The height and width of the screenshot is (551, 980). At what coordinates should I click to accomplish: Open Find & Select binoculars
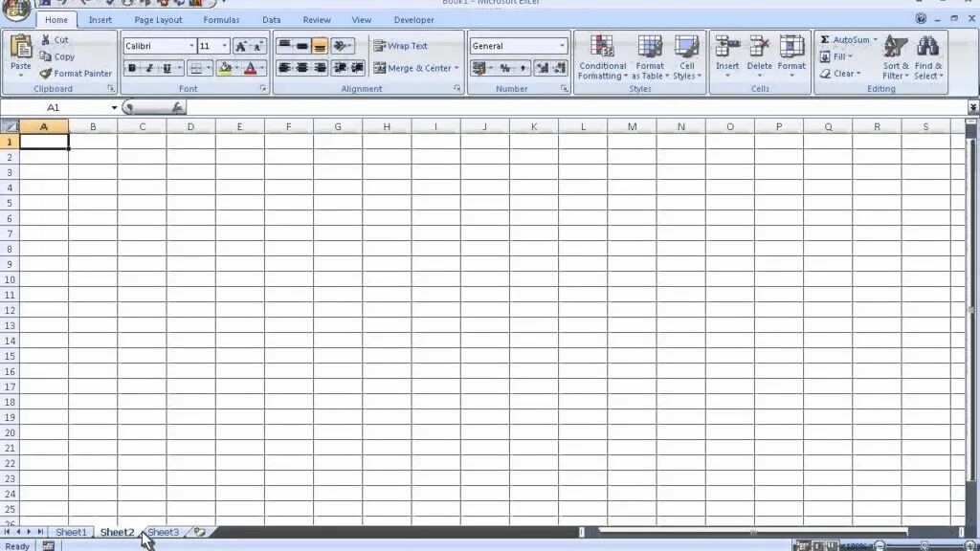[928, 57]
